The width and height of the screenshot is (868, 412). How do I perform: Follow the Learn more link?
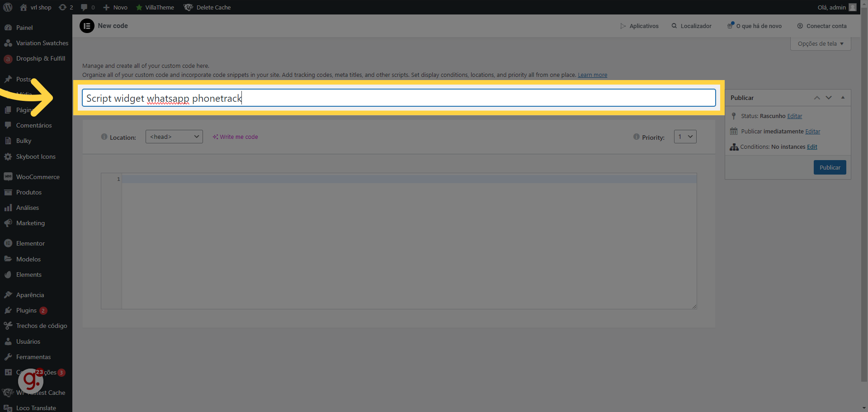point(592,75)
